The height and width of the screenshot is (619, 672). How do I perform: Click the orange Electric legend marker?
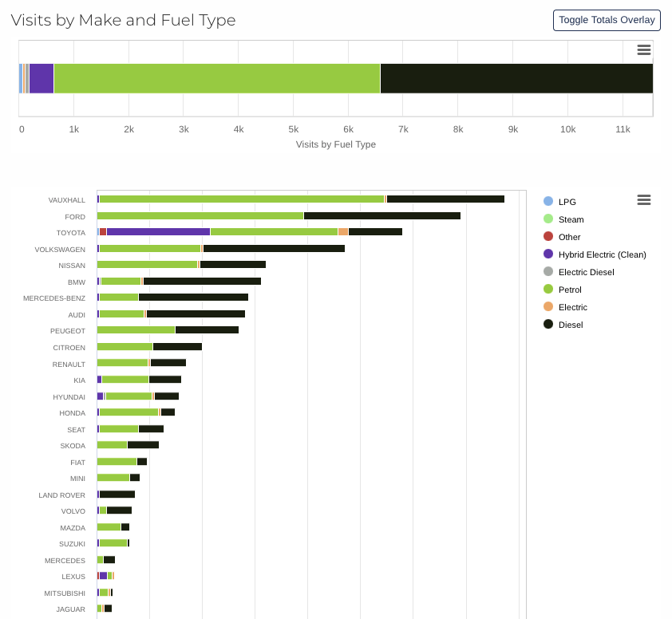(548, 307)
